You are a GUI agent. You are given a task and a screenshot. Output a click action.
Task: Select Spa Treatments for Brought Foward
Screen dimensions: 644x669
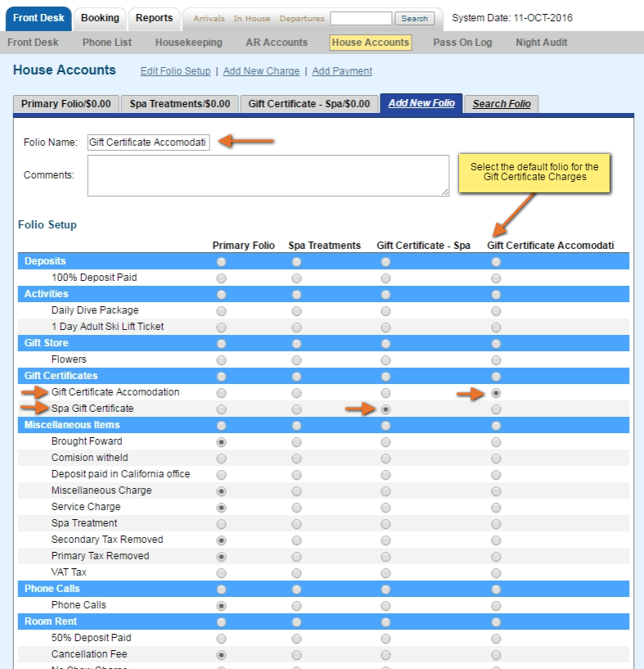pyautogui.click(x=296, y=442)
